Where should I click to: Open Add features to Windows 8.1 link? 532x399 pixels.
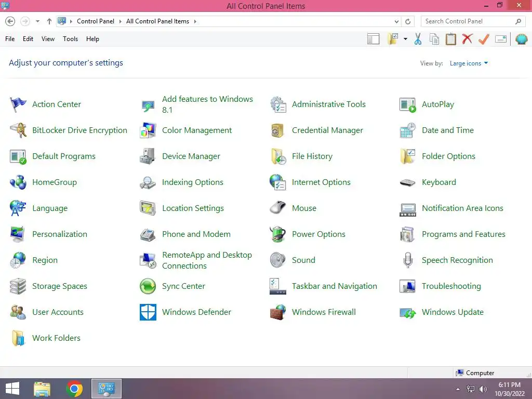(x=207, y=104)
